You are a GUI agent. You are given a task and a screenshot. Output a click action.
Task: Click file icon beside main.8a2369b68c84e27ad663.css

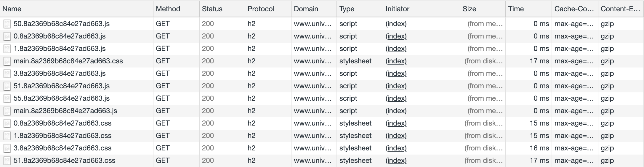pyautogui.click(x=7, y=61)
